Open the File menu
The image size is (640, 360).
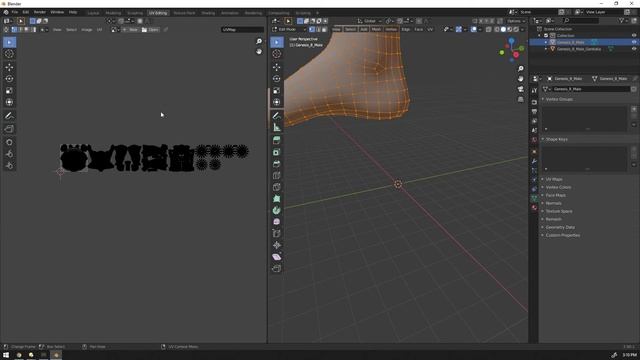click(x=15, y=12)
